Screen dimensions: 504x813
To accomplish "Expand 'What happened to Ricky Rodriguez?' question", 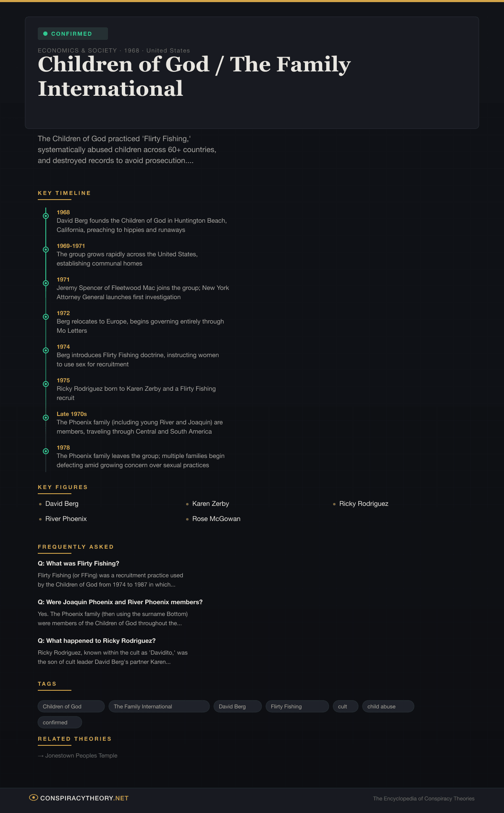I will pyautogui.click(x=97, y=641).
